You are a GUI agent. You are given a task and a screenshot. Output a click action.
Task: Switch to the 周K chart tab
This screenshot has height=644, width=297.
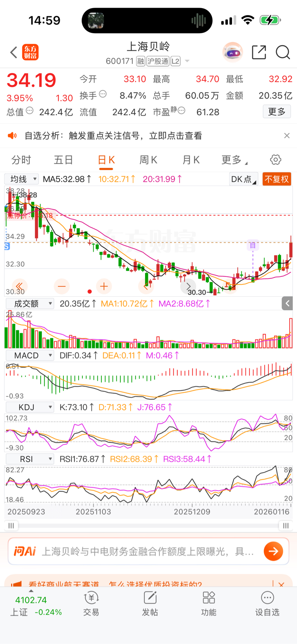148,160
